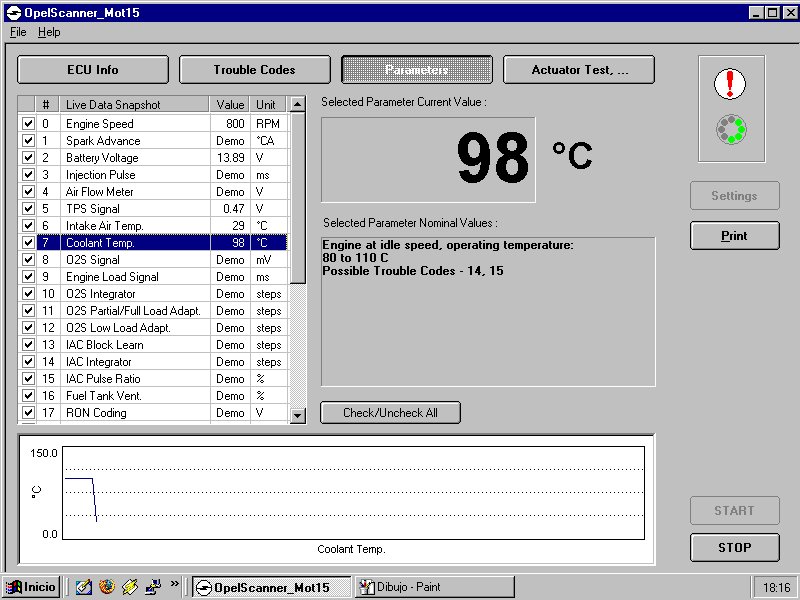800x600 pixels.
Task: Launch the Firefox quick launch icon
Action: pyautogui.click(x=107, y=587)
